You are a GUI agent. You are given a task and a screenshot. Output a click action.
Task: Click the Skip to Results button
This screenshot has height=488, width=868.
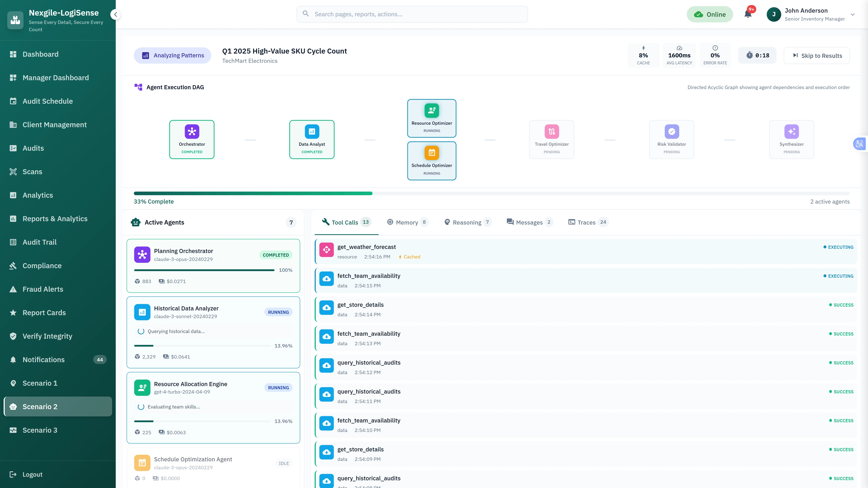pos(817,55)
